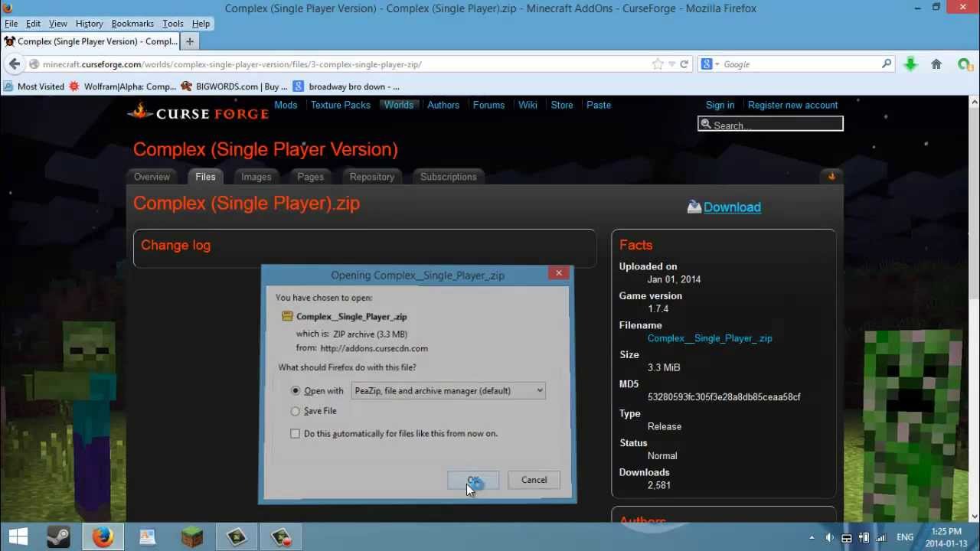Viewport: 980px width, 551px height.
Task: Click the Firefox back arrow button
Action: click(15, 64)
